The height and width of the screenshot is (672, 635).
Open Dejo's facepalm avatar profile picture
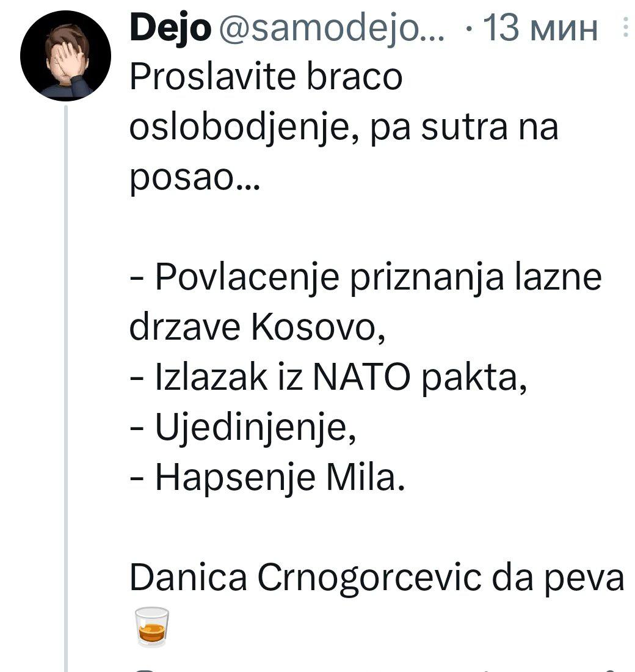pos(65,56)
